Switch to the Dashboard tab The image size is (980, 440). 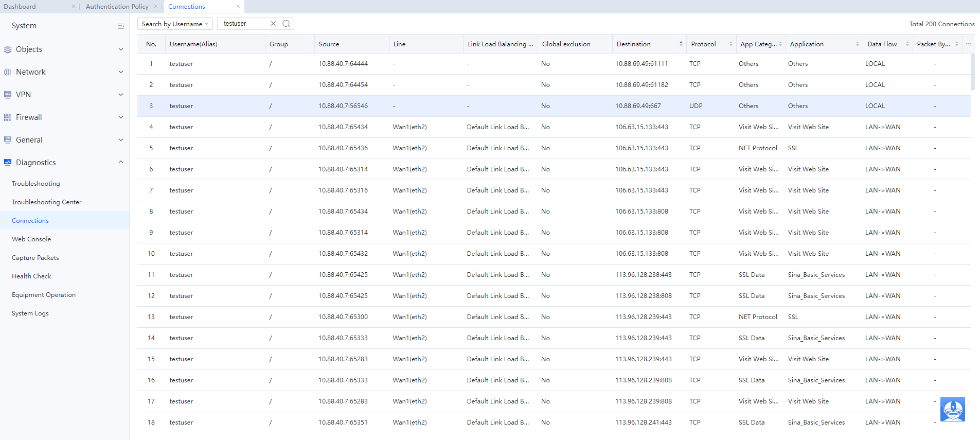20,7
